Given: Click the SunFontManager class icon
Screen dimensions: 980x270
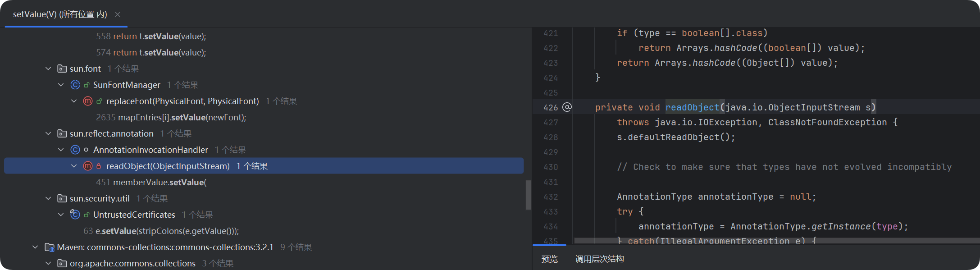Looking at the screenshot, I should [x=75, y=85].
